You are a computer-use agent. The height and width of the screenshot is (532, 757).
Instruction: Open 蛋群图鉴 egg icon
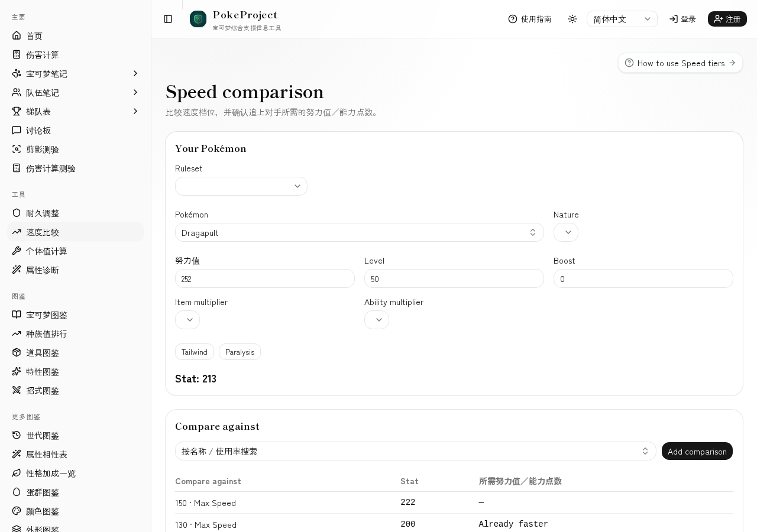click(17, 492)
